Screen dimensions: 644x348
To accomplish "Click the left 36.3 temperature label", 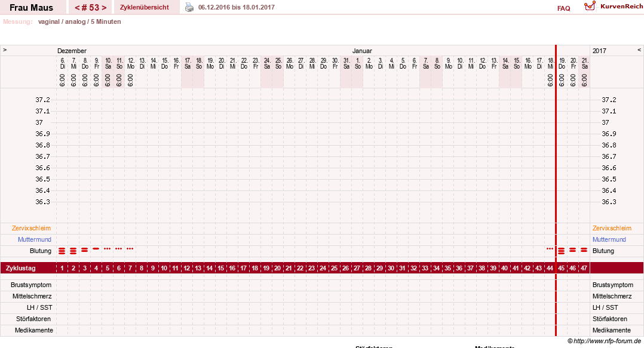I will click(43, 202).
